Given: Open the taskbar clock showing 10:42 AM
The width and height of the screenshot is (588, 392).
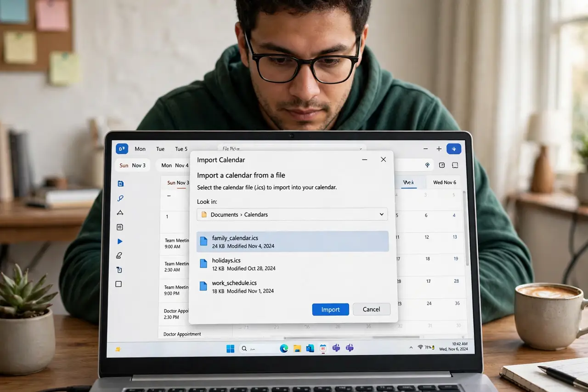Looking at the screenshot, I should tap(453, 346).
